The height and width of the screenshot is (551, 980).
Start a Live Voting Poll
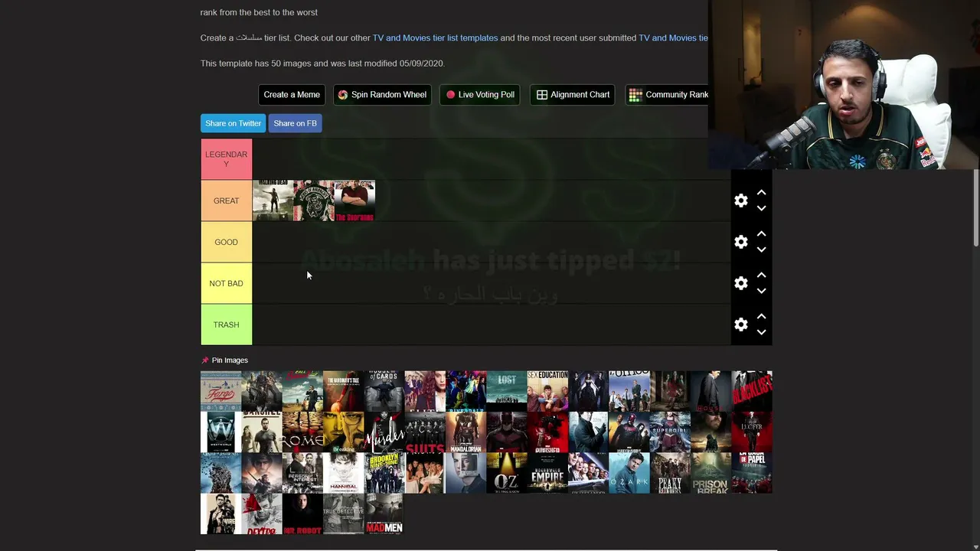pyautogui.click(x=480, y=95)
